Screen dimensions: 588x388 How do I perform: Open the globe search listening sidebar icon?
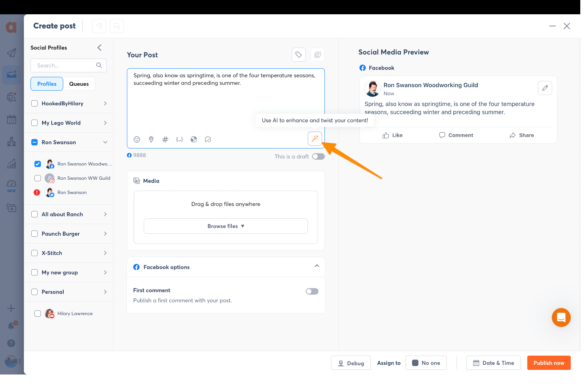coord(12,97)
